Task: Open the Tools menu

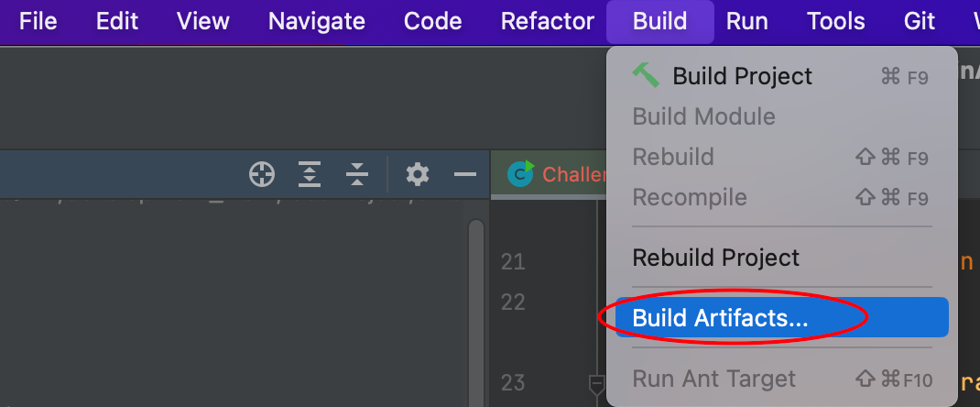Action: 836,22
